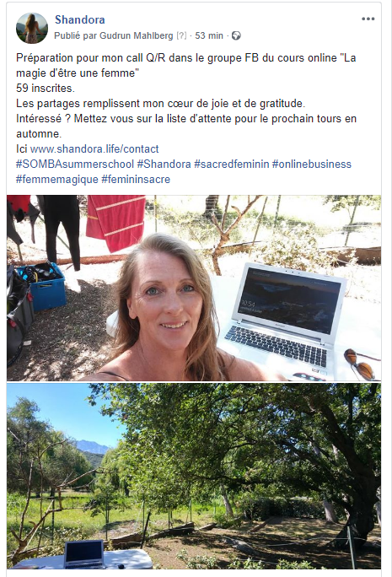Viewport: 392px width, 577px height.
Task: Click the #femininsacre hashtag
Action: point(136,180)
